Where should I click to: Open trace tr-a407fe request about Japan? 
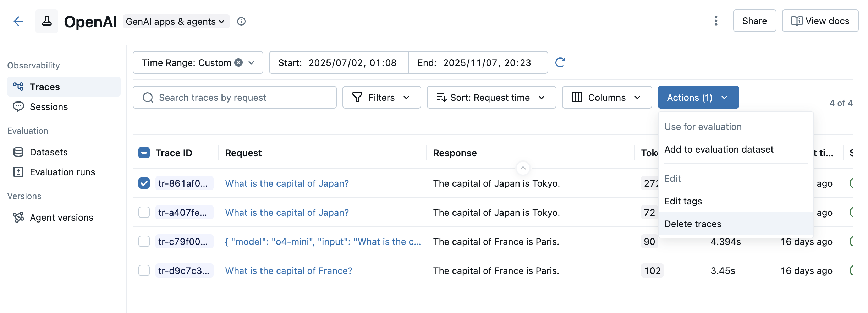coord(287,213)
